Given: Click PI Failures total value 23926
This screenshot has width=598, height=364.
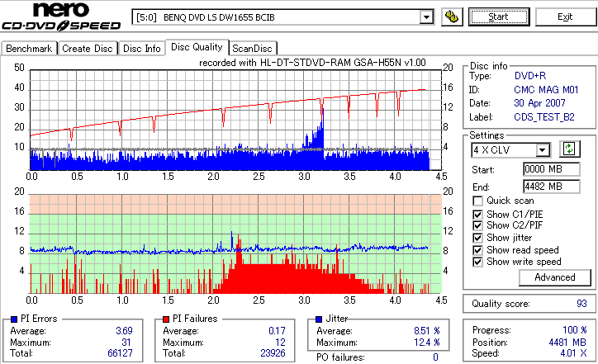Looking at the screenshot, I should [x=273, y=353].
